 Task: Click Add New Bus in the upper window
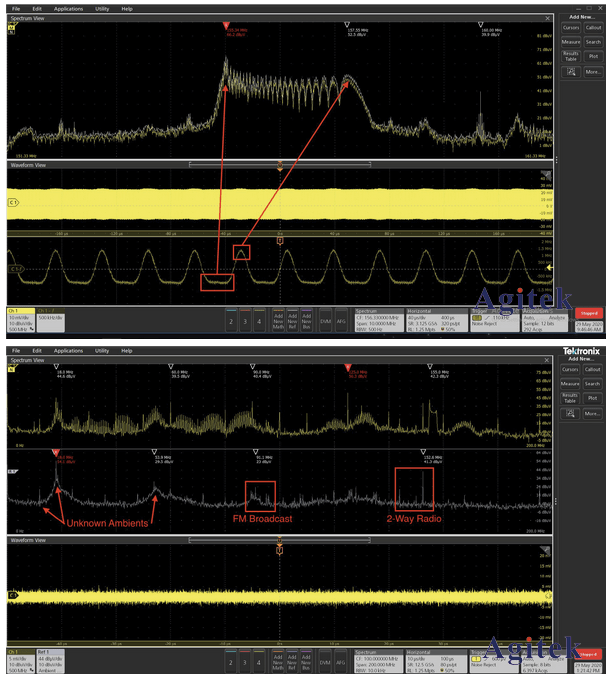(x=306, y=322)
